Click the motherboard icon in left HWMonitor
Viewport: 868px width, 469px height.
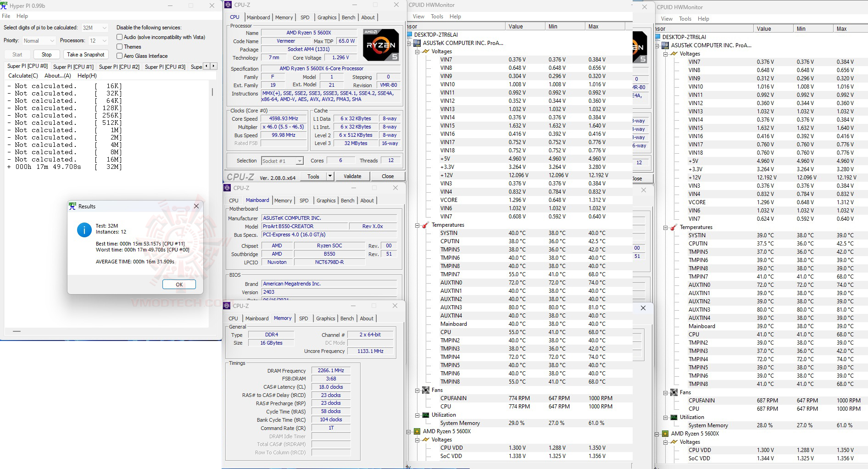[x=417, y=43]
